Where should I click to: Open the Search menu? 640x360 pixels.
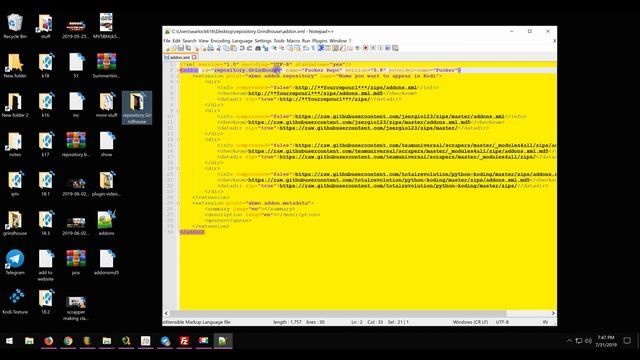pos(189,41)
